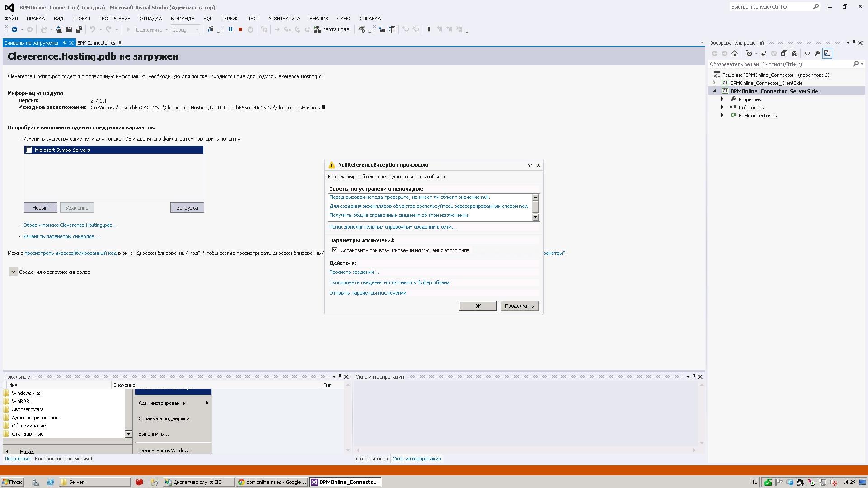
Task: Pin the Символы не загружены tab
Action: pos(65,43)
